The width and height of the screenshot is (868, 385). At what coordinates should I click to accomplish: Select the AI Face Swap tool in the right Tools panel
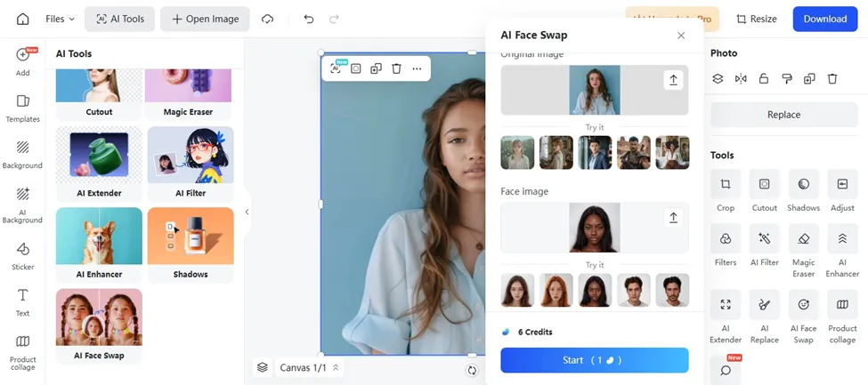coord(803,317)
